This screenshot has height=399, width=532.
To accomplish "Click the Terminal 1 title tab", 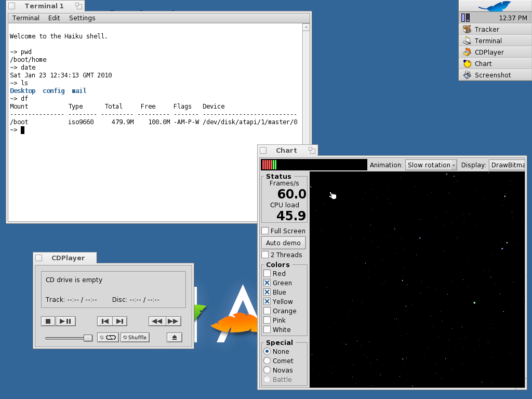I will click(x=44, y=6).
